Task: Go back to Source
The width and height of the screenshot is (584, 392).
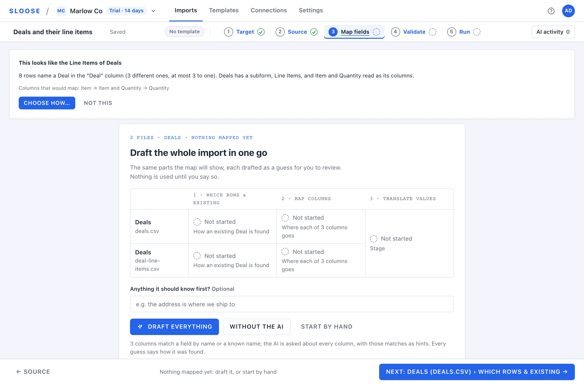Action: pyautogui.click(x=33, y=372)
